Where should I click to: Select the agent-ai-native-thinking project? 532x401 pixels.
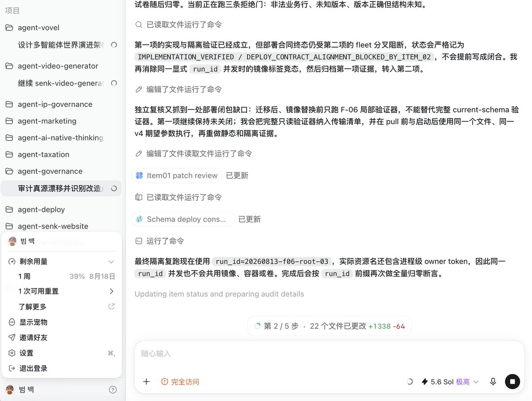[61, 138]
